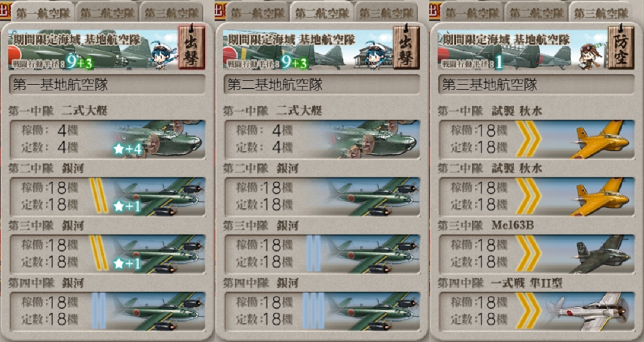The width and height of the screenshot is (644, 342).
Task: Click the Me163B rocket fighter image
Action: pyautogui.click(x=601, y=253)
